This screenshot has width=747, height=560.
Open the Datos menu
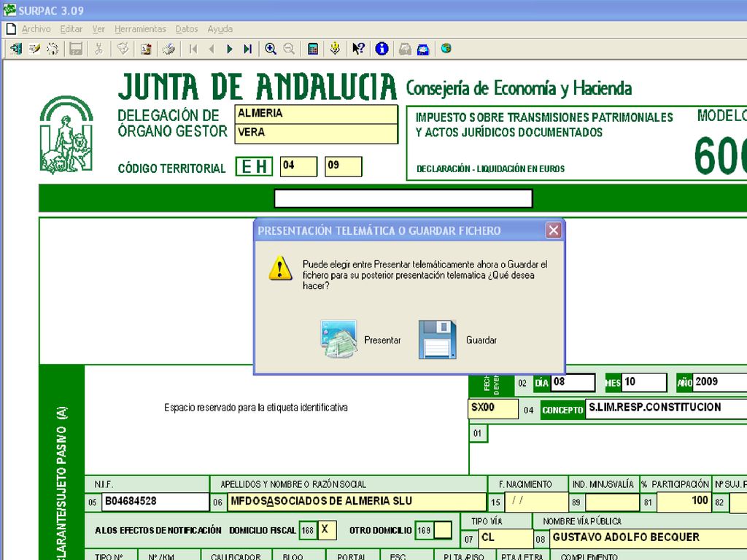(x=187, y=29)
